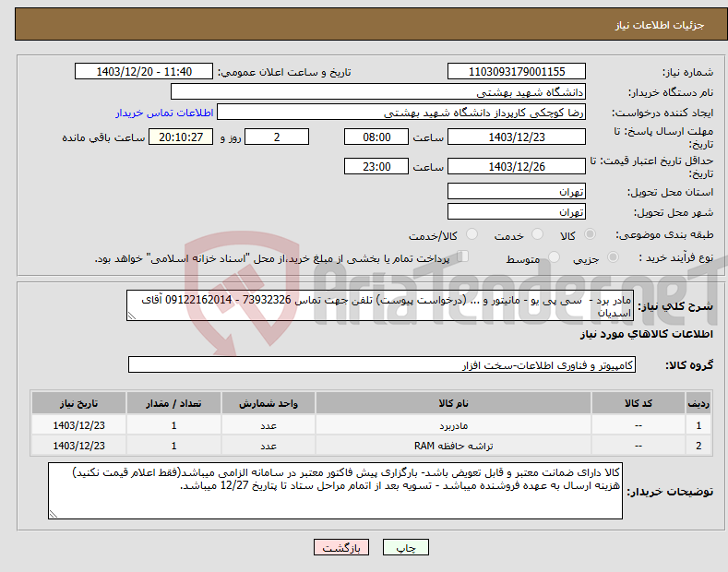Open اطلاعات تماس خریدار contact link
The image size is (728, 572).
pos(164,113)
